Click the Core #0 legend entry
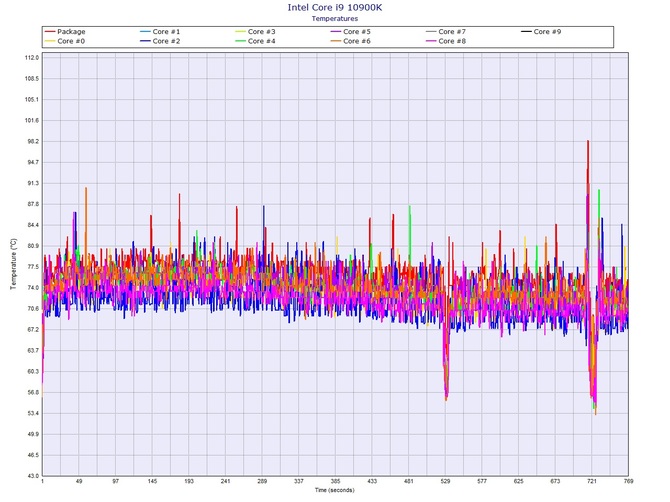The width and height of the screenshot is (670, 502). pyautogui.click(x=65, y=41)
